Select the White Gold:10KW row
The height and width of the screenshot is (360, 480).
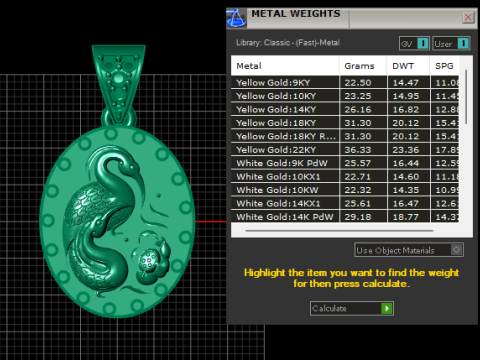(x=345, y=190)
